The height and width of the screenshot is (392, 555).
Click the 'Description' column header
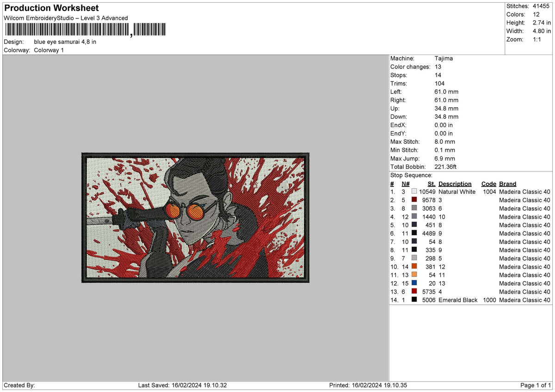coord(455,184)
